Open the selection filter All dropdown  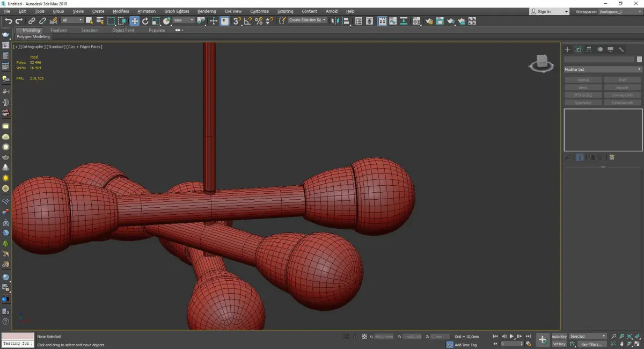coord(72,20)
